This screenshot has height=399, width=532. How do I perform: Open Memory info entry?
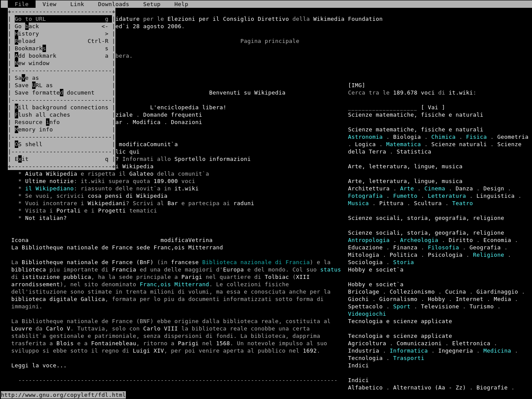[62, 130]
